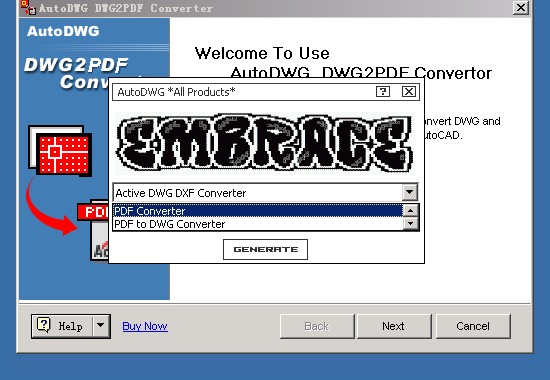The width and height of the screenshot is (550, 380).
Task: Choose PDF to DWG Converter entry
Action: (258, 224)
